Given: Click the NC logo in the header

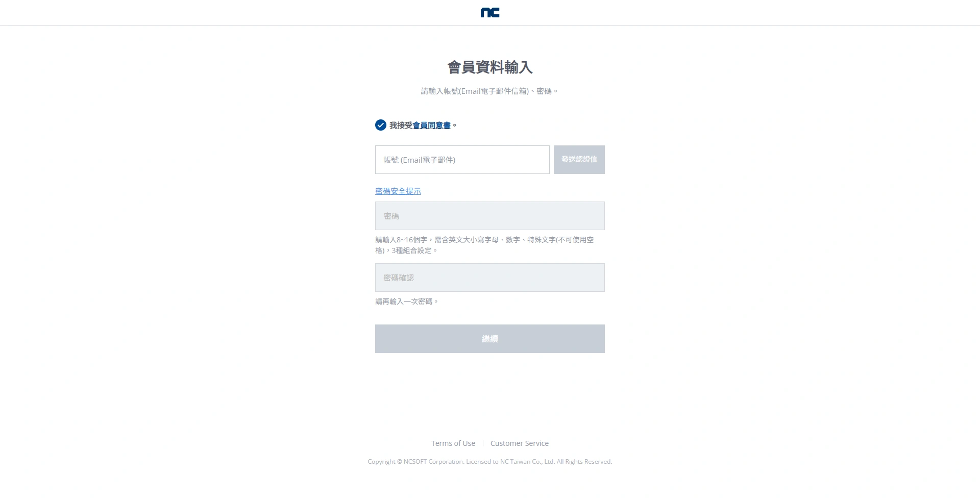Looking at the screenshot, I should click(490, 13).
